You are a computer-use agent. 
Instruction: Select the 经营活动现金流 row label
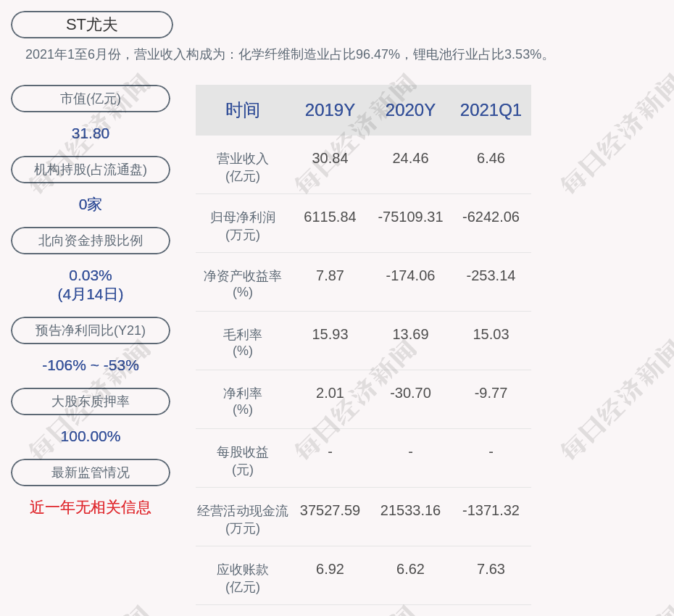pyautogui.click(x=243, y=519)
